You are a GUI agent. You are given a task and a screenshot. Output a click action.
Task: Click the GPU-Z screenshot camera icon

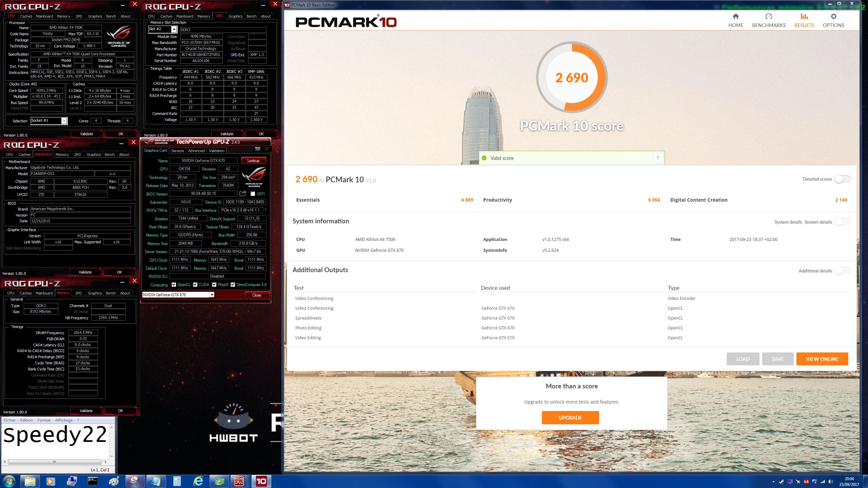coord(258,149)
